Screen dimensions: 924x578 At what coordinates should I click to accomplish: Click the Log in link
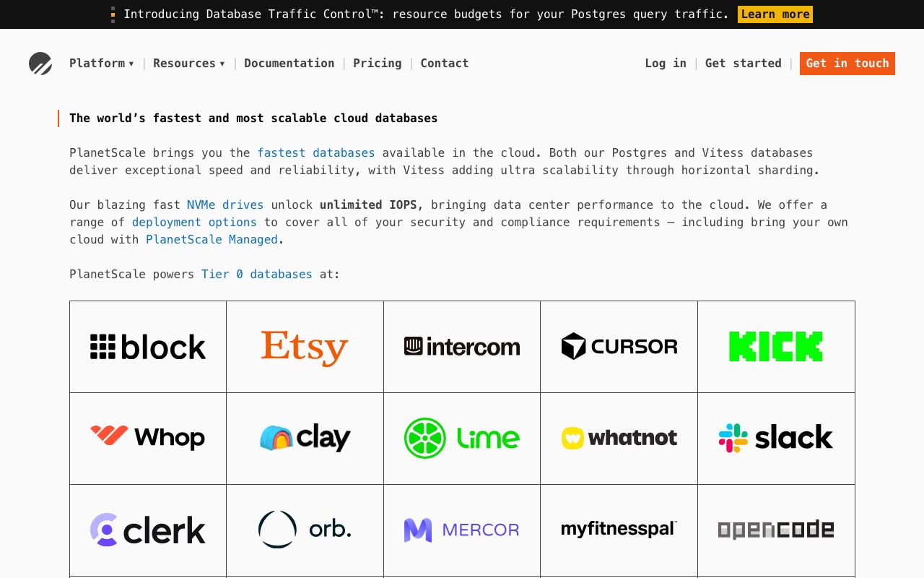point(665,64)
